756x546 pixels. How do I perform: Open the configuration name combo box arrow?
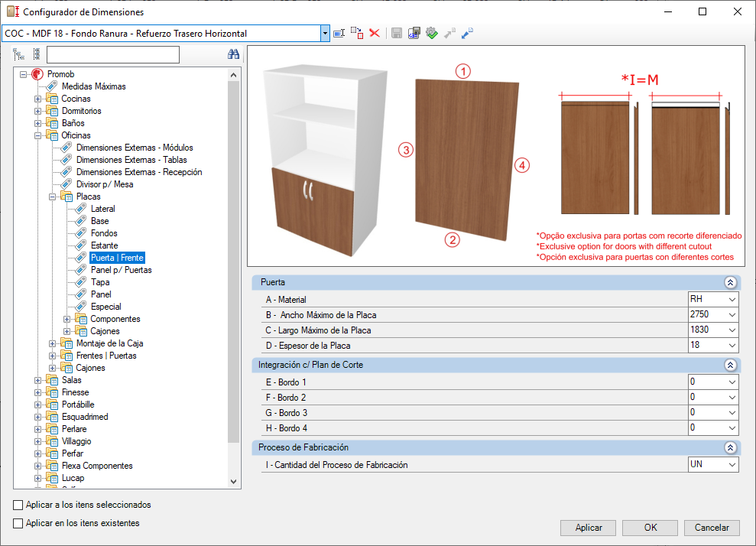pos(325,34)
